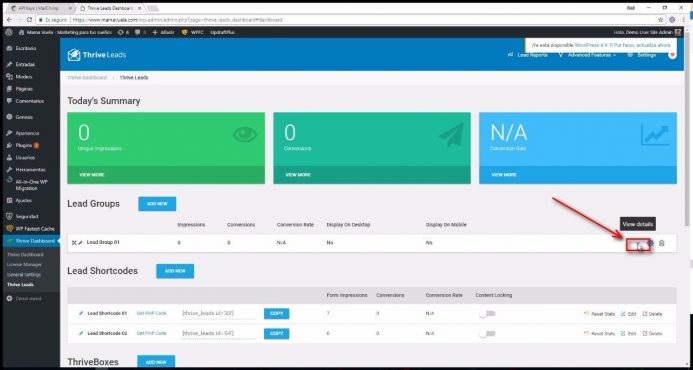Viewport: 693px width, 370px height.
Task: Toggle Content Locking for Lead Shortcode 02
Action: pyautogui.click(x=487, y=334)
